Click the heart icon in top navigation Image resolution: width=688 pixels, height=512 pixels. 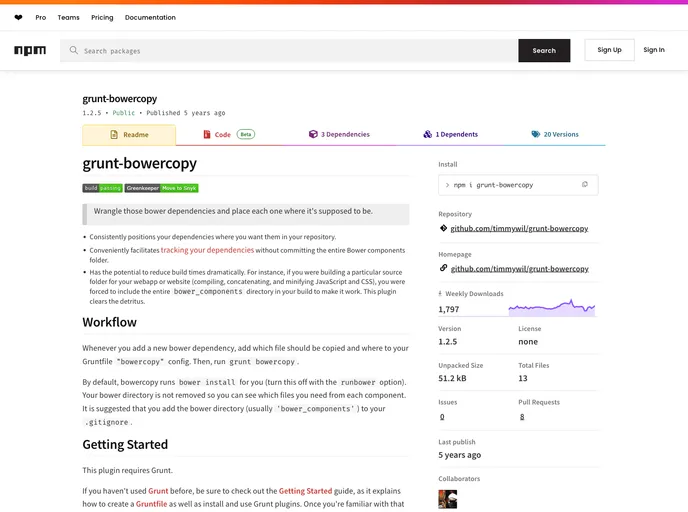(18, 18)
